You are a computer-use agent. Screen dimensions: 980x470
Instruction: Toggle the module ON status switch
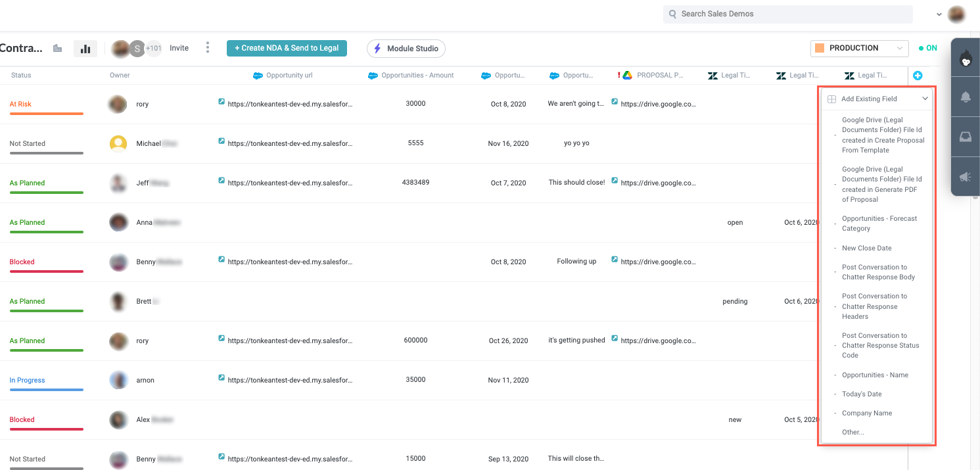point(928,48)
